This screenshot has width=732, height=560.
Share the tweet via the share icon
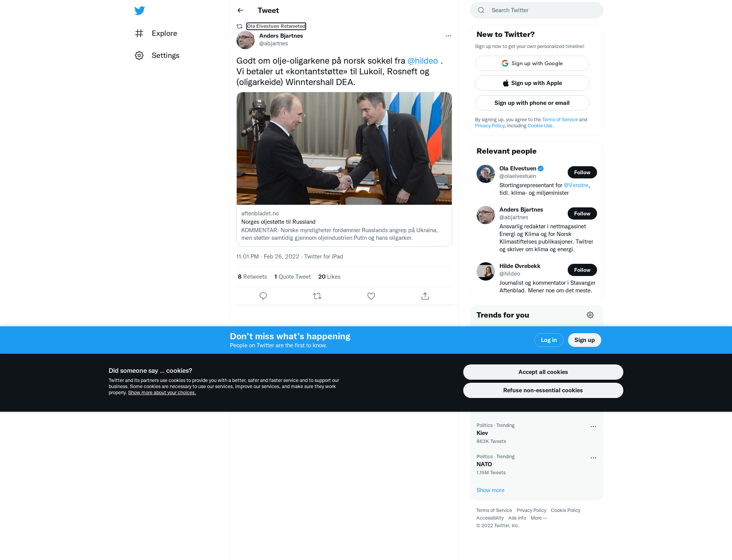(425, 296)
